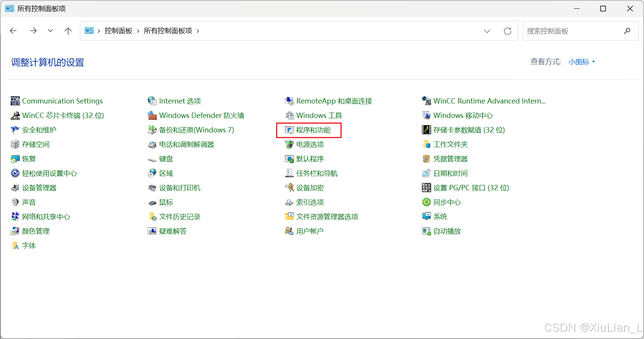Click the 自动播放 icon
Screen dimensions: 644x339
click(x=427, y=231)
